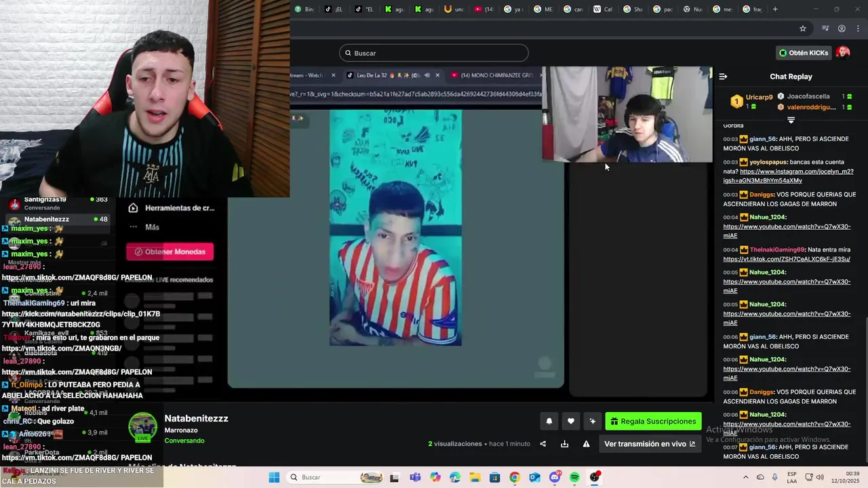Collapse the Chat Replay panel icon

pos(723,77)
